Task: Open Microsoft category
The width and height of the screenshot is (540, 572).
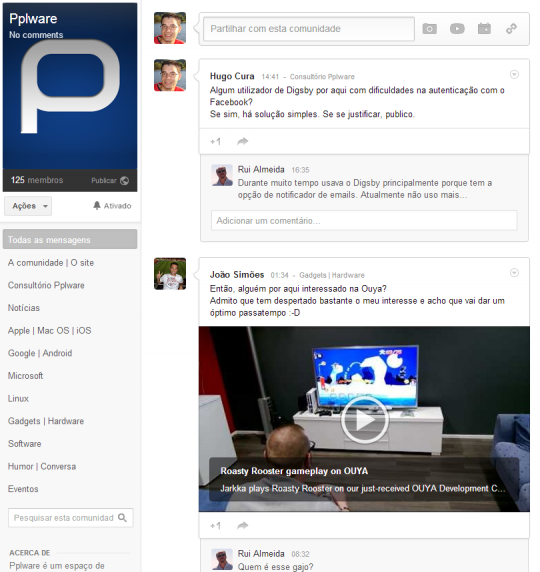Action: (25, 376)
